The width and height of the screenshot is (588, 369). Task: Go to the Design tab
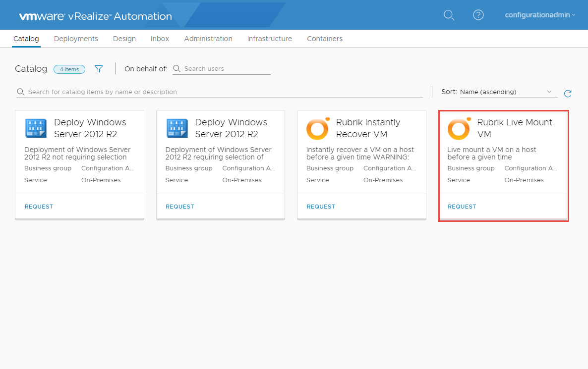(124, 39)
